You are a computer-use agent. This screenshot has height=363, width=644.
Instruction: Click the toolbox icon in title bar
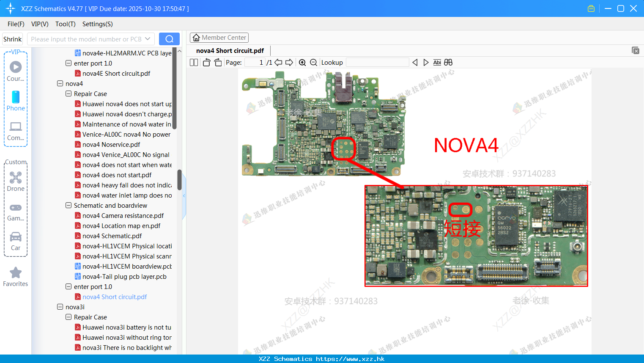[591, 8]
